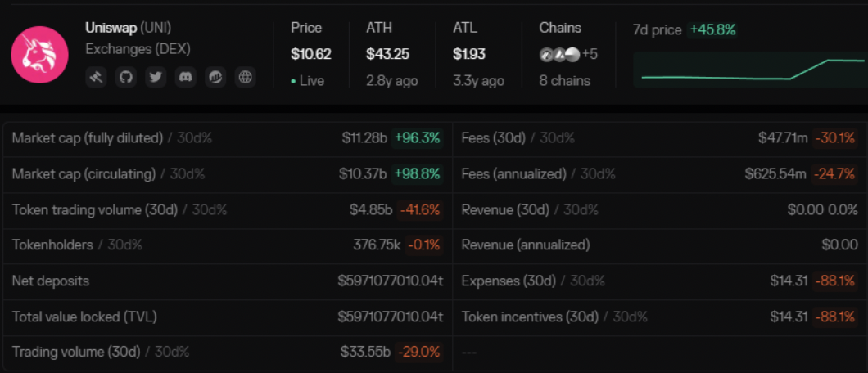Click the ATL value '$1.93'
The height and width of the screenshot is (373, 868).
pos(469,54)
